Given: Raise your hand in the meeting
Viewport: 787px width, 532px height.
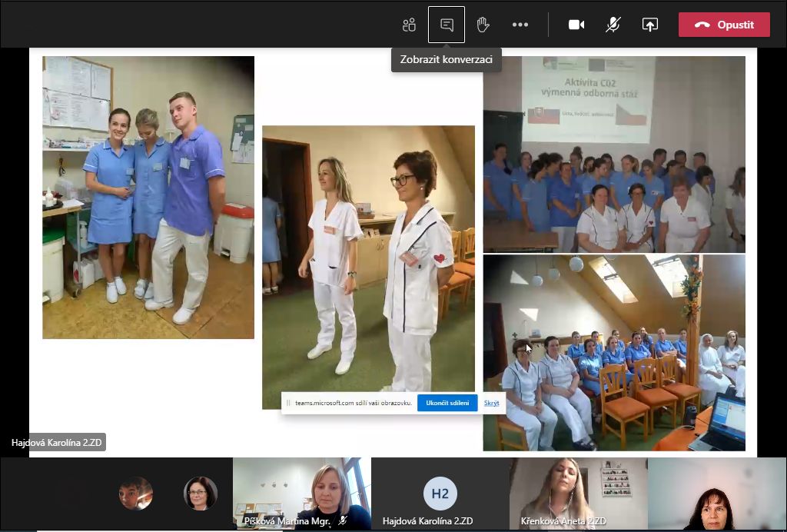Looking at the screenshot, I should [483, 25].
